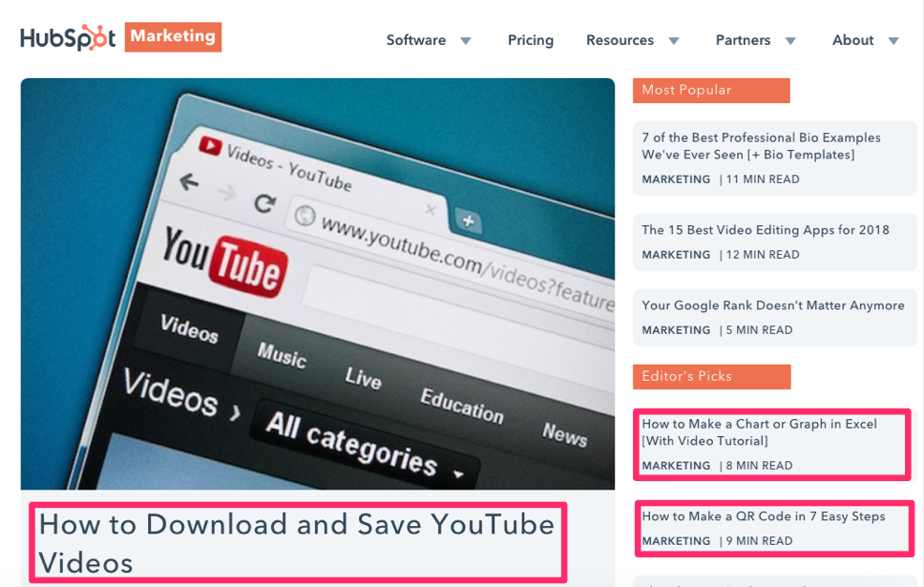Open the About menu

(x=852, y=40)
